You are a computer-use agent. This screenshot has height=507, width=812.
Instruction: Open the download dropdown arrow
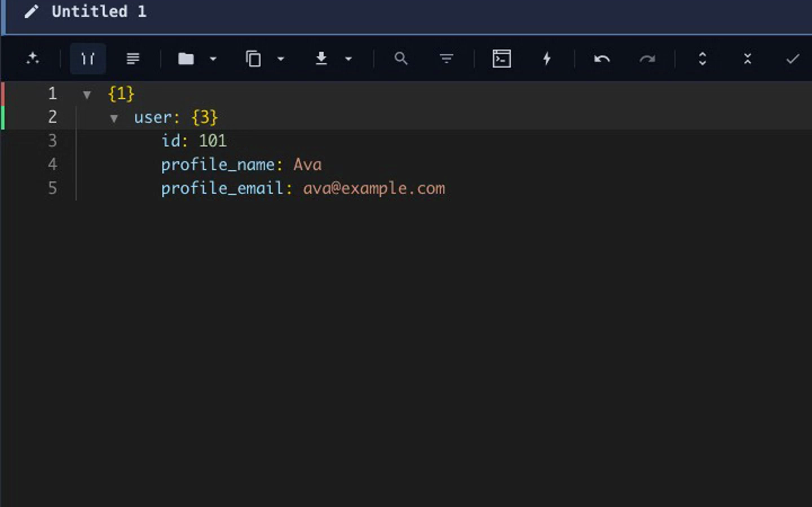[348, 59]
